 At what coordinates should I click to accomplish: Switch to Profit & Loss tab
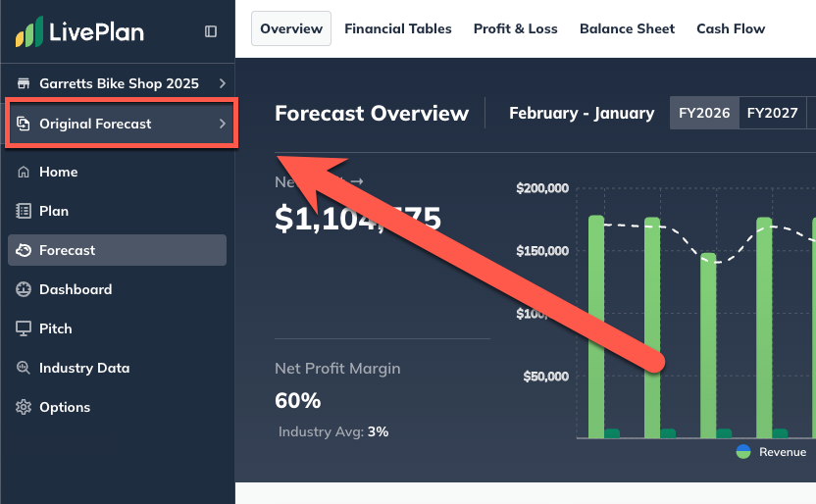pos(515,28)
